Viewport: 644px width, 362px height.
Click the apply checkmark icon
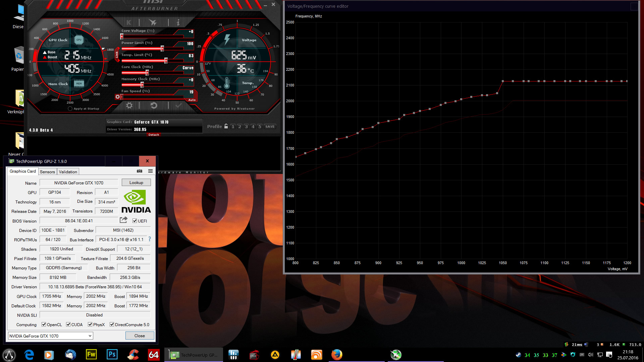(x=178, y=106)
